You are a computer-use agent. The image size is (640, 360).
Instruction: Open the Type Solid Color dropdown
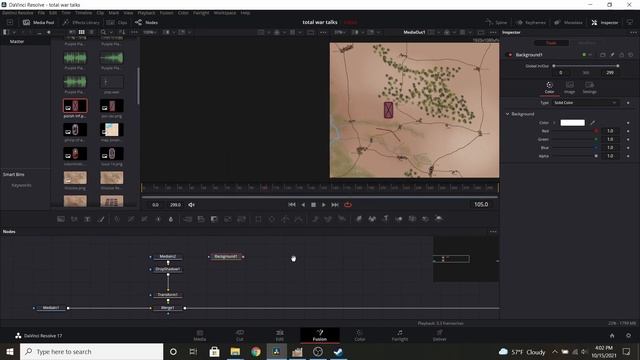pos(585,103)
